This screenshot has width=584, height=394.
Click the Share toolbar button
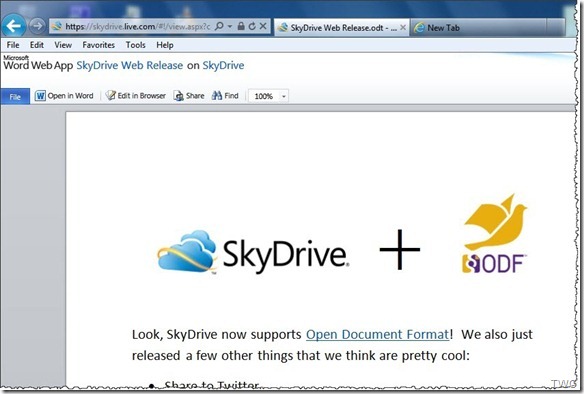pyautogui.click(x=189, y=96)
